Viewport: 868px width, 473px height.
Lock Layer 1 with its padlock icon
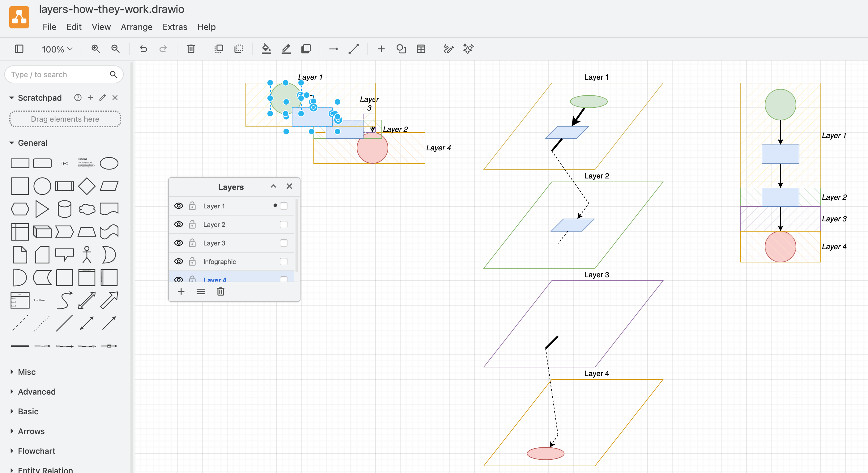coord(192,206)
